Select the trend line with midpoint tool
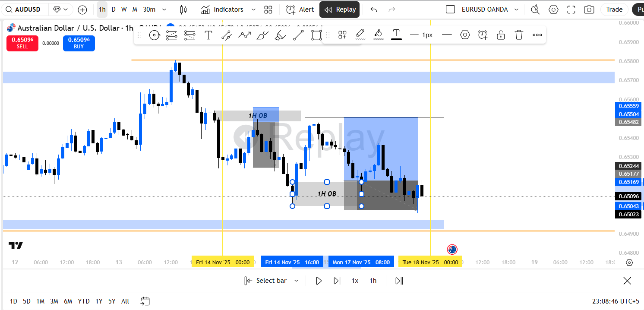This screenshot has height=310, width=644. [x=227, y=35]
